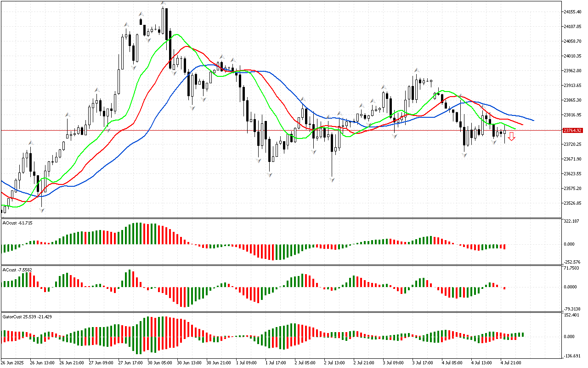Click the right end of the green Alligator line
588x368 pixels.
(515, 129)
